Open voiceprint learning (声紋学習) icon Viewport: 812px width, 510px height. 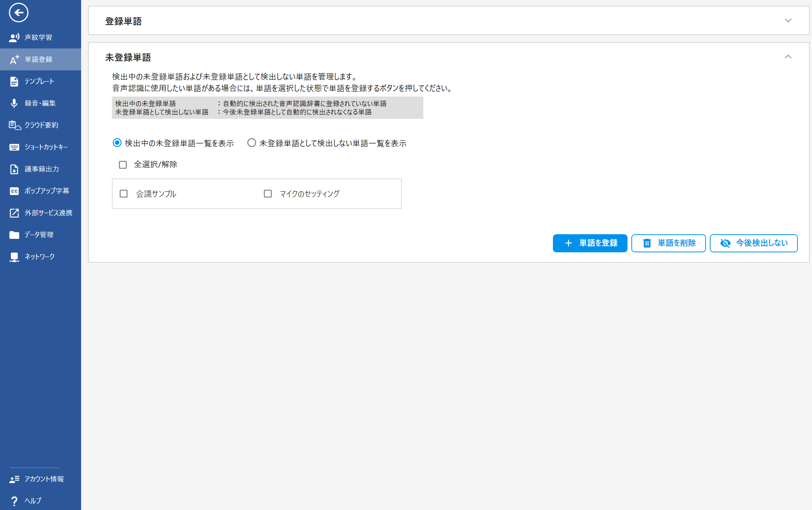click(x=14, y=37)
